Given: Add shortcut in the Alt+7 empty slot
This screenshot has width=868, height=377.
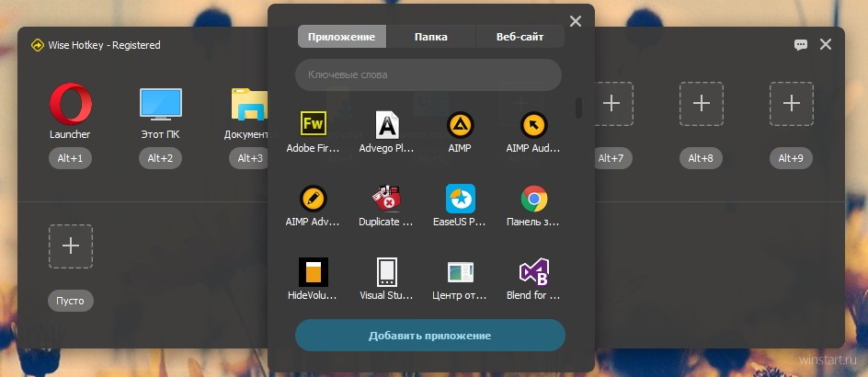Looking at the screenshot, I should click(x=611, y=104).
